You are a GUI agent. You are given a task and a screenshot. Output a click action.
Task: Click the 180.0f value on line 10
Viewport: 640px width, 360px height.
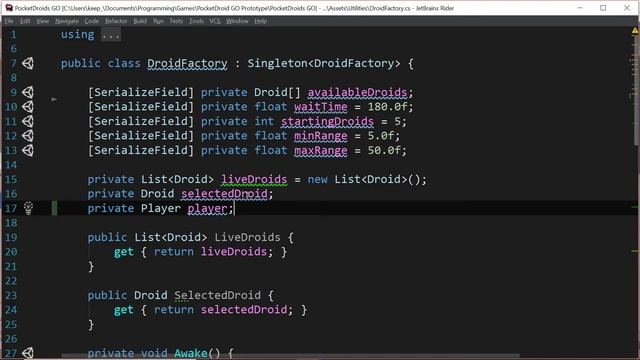(x=387, y=107)
